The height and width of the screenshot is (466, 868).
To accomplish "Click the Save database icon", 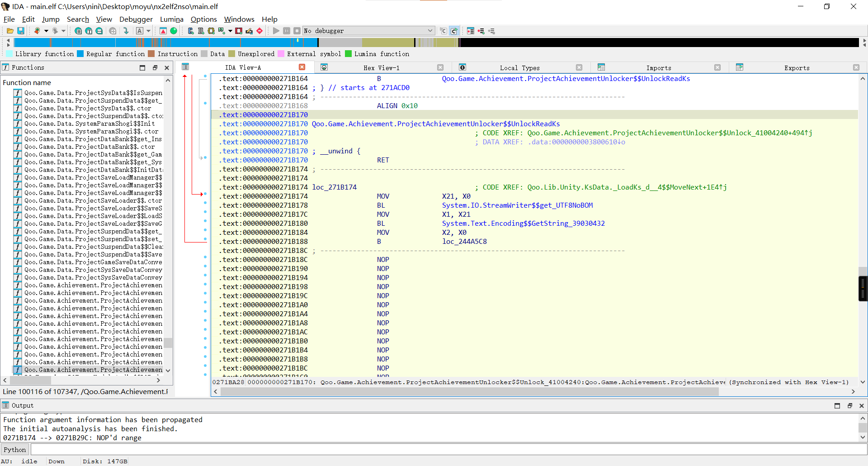I will [21, 31].
